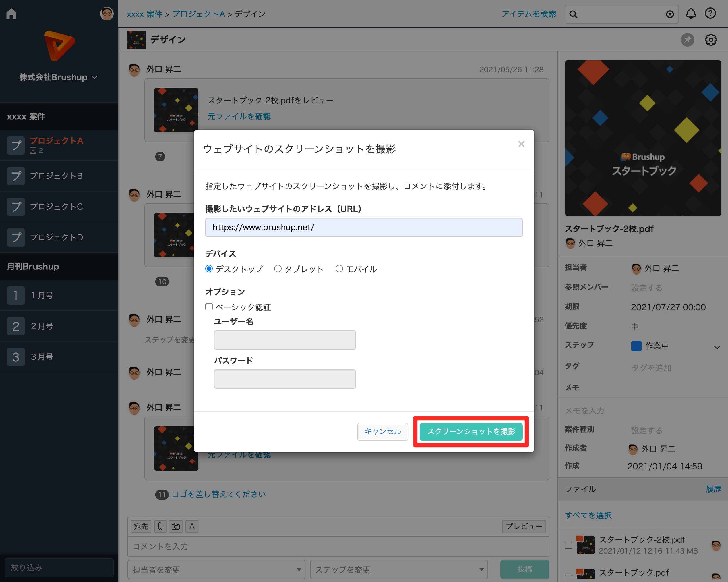Screen dimensions: 728x582
Task: Open the 担当者を変更 dropdown
Action: 216,570
